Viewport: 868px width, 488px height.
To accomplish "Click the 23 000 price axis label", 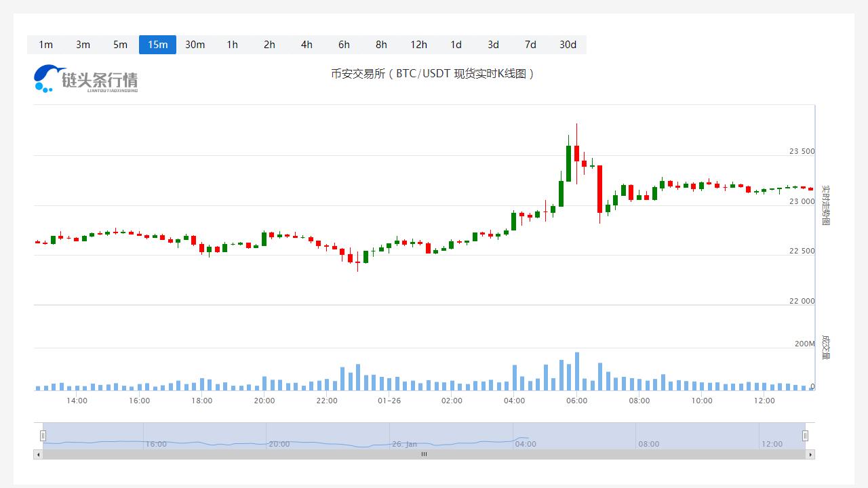I will [x=802, y=202].
